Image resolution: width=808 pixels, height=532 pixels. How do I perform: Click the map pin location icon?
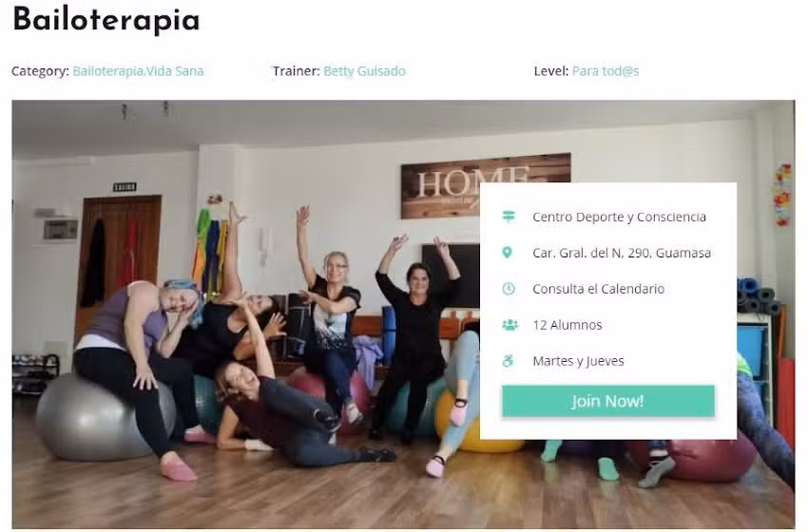pos(507,253)
